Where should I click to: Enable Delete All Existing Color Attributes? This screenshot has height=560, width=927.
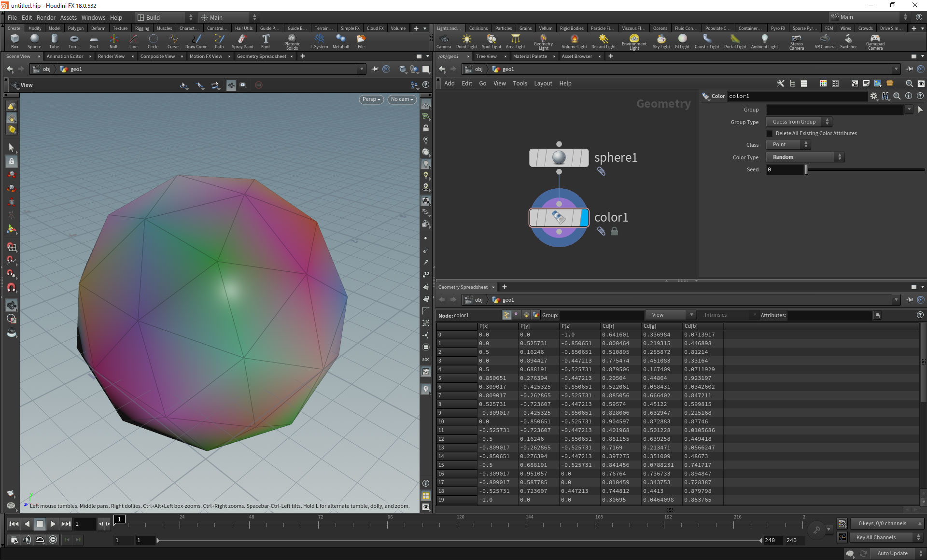tap(770, 134)
